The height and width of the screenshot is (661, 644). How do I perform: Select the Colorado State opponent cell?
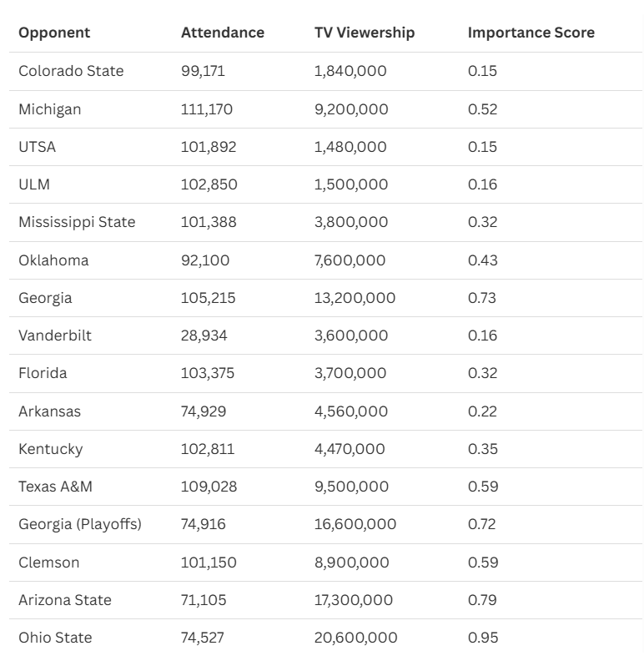click(71, 71)
